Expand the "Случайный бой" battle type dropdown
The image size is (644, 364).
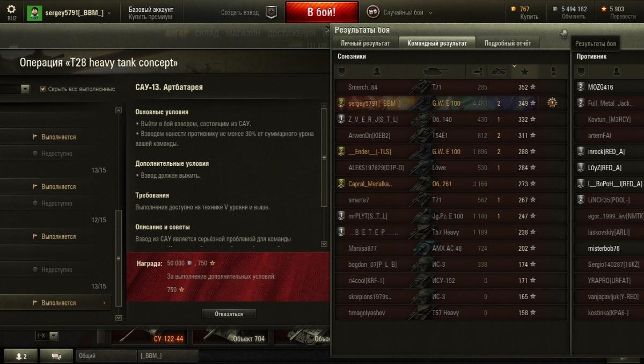coord(400,12)
